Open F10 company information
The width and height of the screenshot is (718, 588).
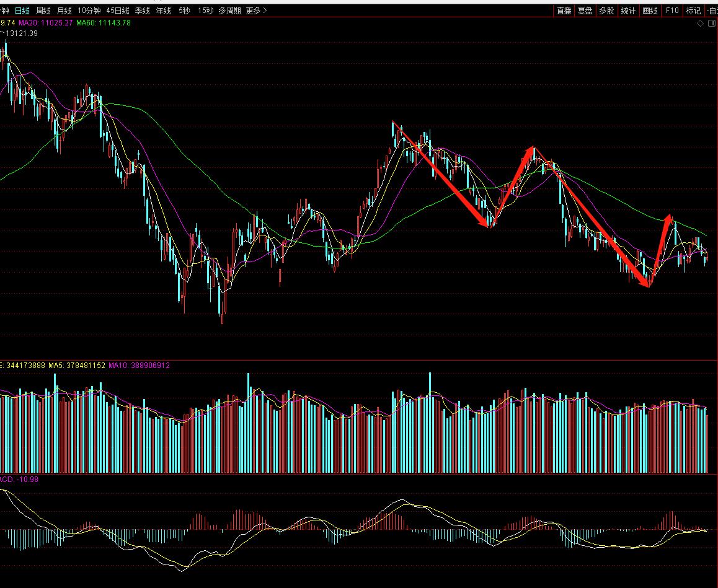pos(672,11)
